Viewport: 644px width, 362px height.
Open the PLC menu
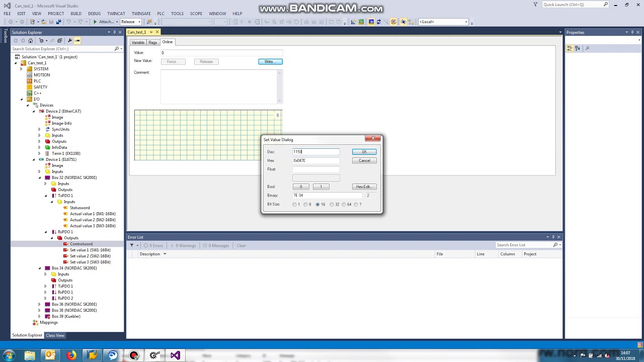point(160,14)
